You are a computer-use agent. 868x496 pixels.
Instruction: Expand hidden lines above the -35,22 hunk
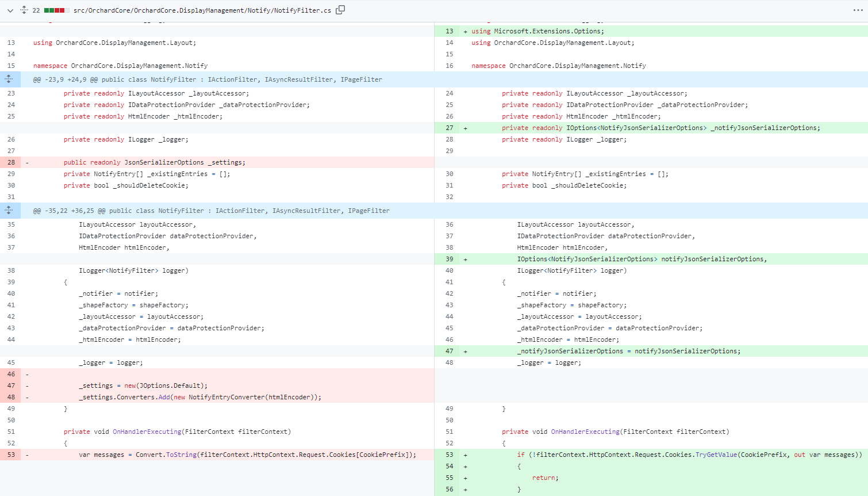(x=9, y=211)
